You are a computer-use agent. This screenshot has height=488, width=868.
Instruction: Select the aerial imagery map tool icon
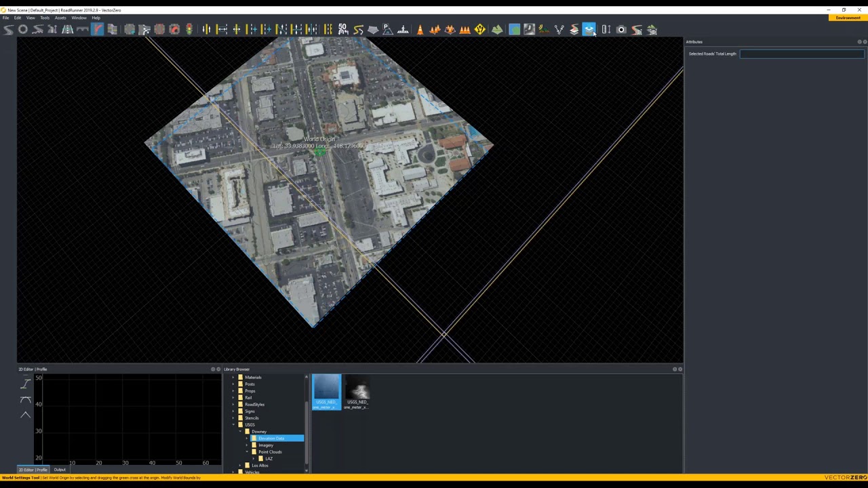coord(515,29)
